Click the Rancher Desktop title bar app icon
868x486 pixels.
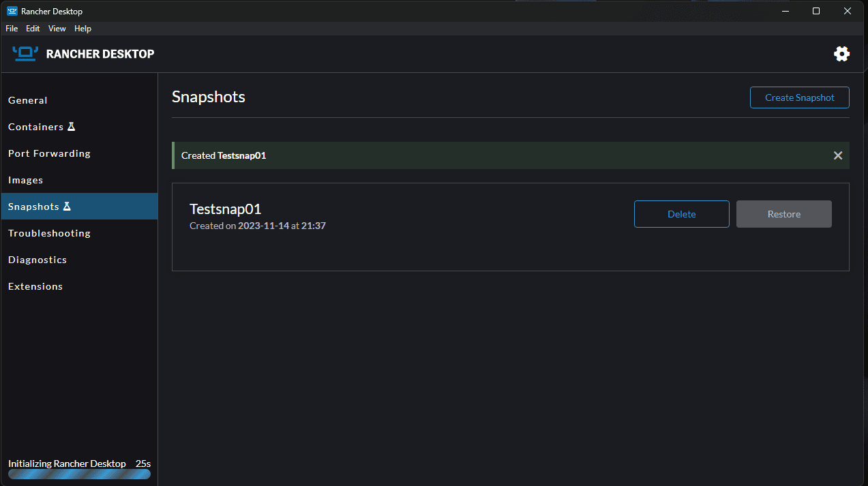point(12,11)
